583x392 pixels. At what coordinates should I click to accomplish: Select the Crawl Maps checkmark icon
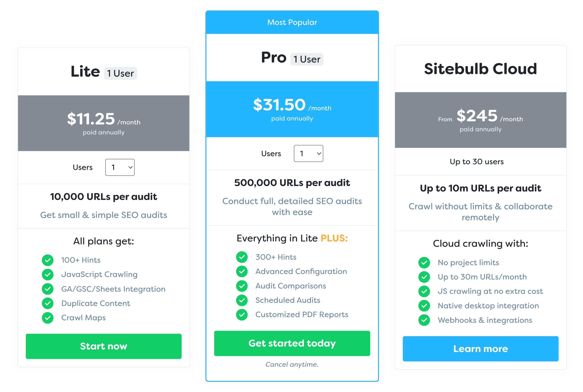(47, 318)
